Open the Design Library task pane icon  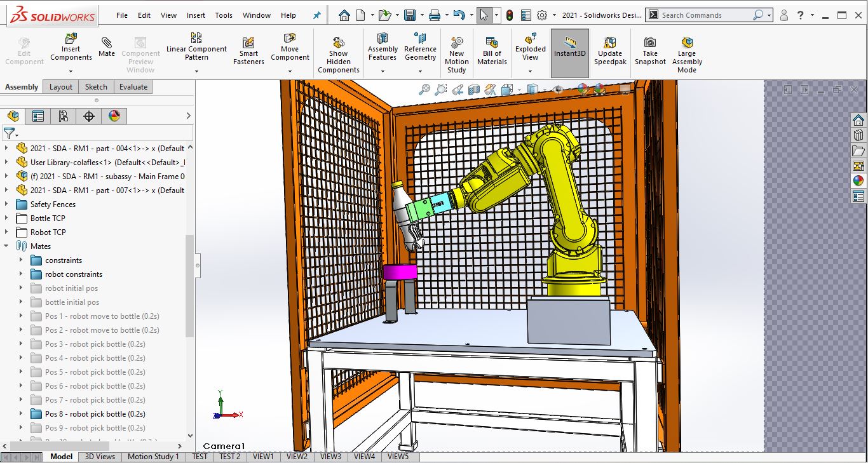click(858, 135)
